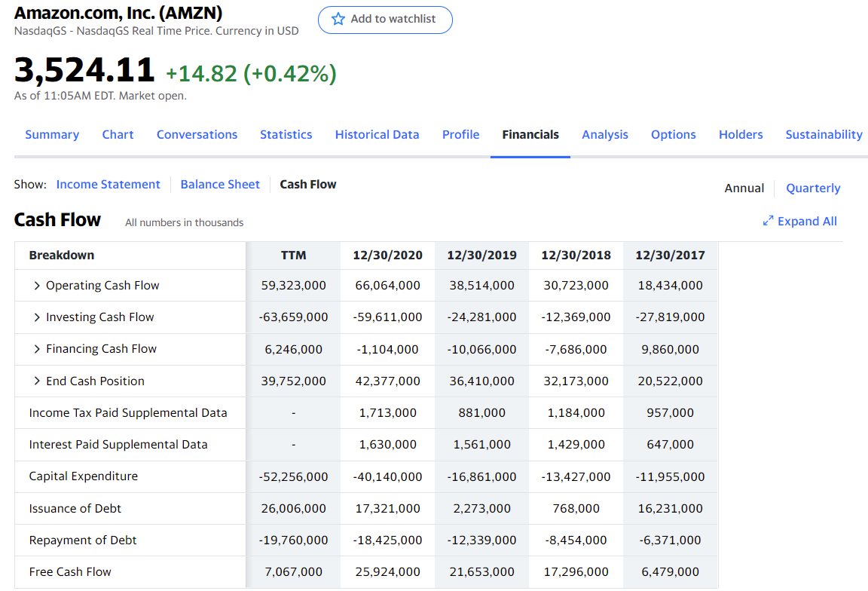Image resolution: width=868 pixels, height=591 pixels.
Task: Open the Sustainability tab
Action: (x=824, y=135)
